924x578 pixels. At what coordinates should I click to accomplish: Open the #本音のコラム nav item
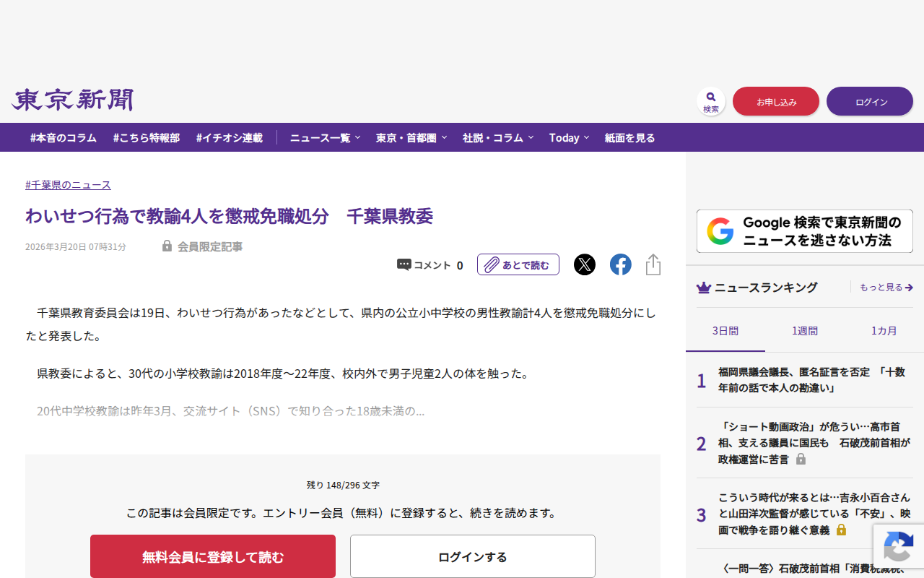64,137
